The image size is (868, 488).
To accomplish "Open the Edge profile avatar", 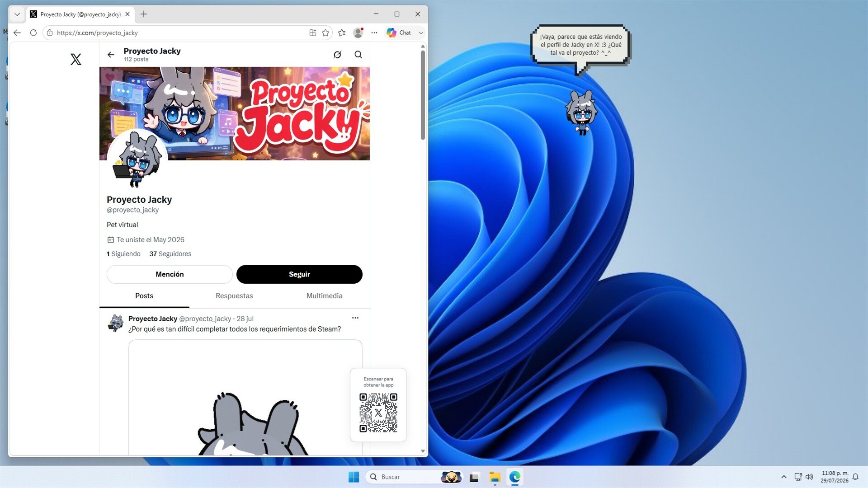I will 358,33.
